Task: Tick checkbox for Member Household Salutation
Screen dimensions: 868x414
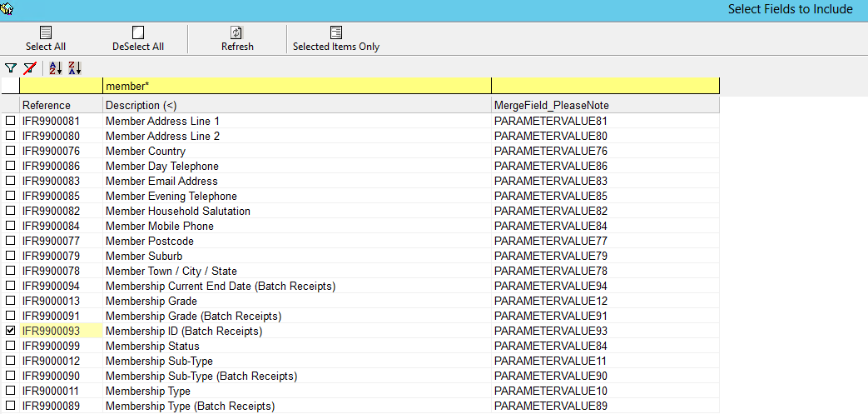Action: click(x=10, y=210)
